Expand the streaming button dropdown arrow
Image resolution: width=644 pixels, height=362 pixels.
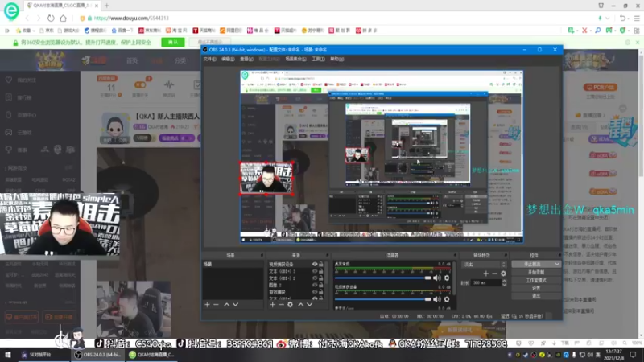coord(556,265)
